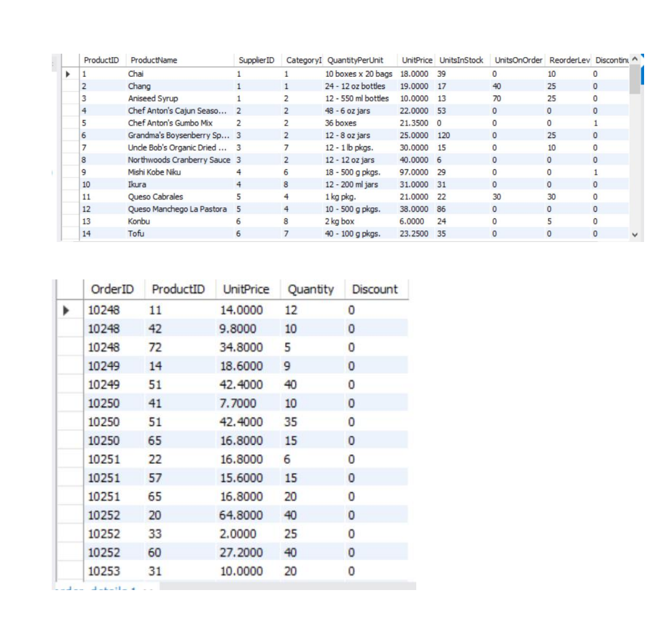Select units on order value 70
Screen dimensions: 672x620
coord(497,99)
